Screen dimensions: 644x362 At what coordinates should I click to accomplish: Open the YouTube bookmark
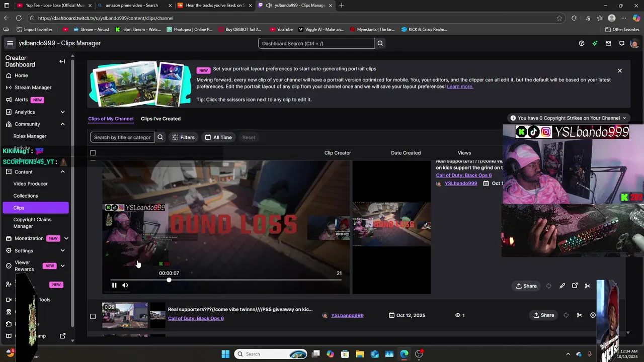pyautogui.click(x=281, y=29)
